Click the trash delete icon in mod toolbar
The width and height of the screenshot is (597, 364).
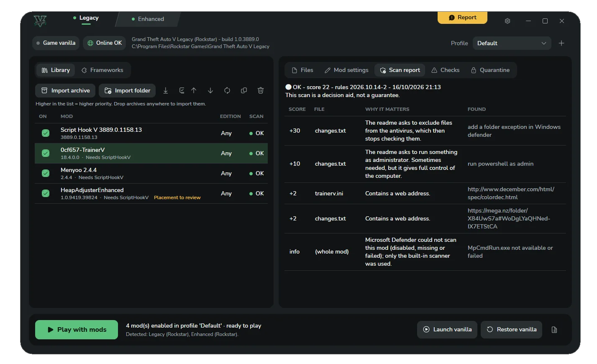(x=261, y=90)
